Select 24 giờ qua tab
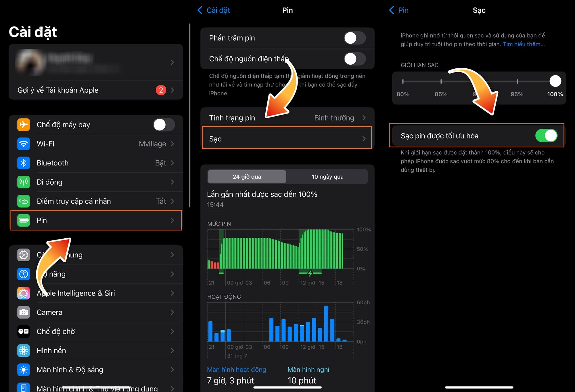 pyautogui.click(x=247, y=177)
